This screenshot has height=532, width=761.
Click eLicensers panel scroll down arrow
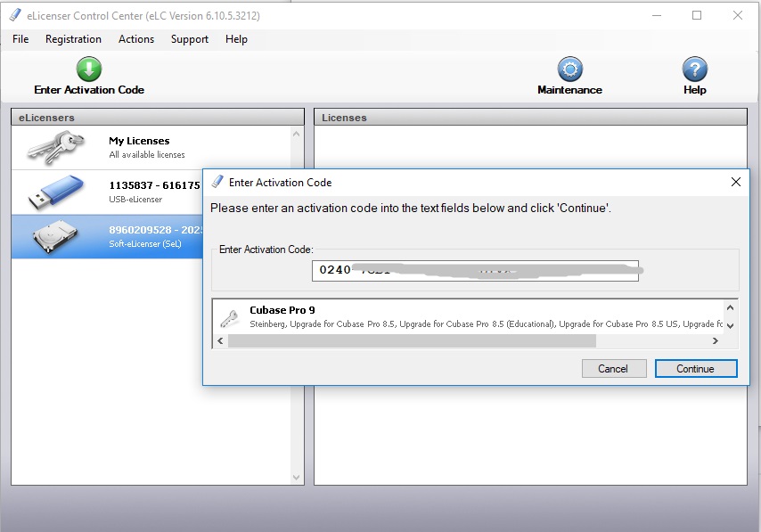point(296,478)
